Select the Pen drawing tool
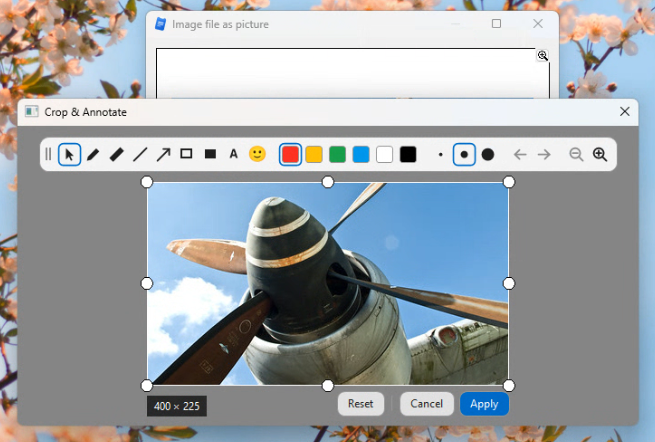 [x=93, y=155]
